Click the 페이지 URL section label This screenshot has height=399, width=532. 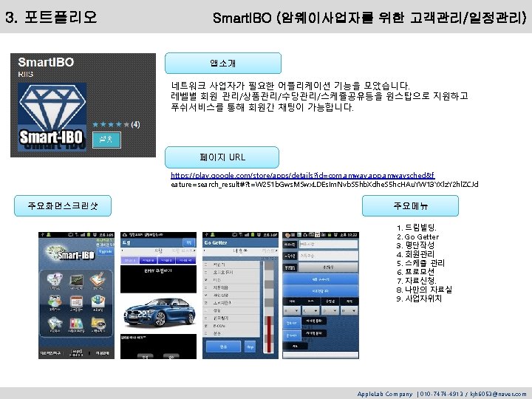(222, 157)
